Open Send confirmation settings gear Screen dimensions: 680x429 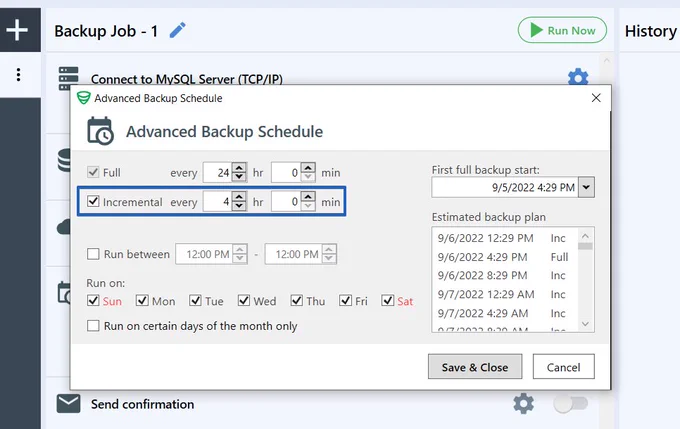523,404
